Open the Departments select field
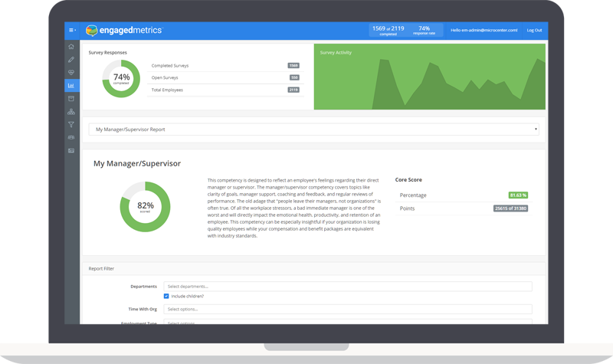613x364 pixels. tap(348, 286)
